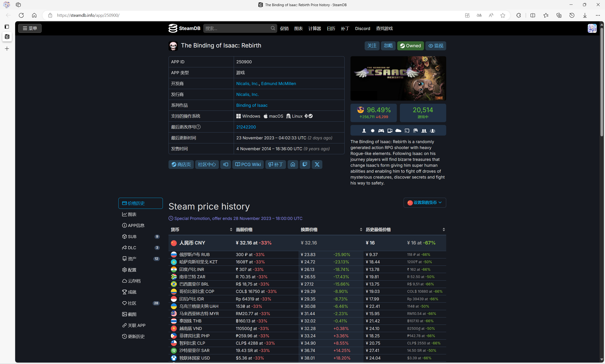Add page to favorites star icon
This screenshot has width=605, height=364.
point(503,15)
